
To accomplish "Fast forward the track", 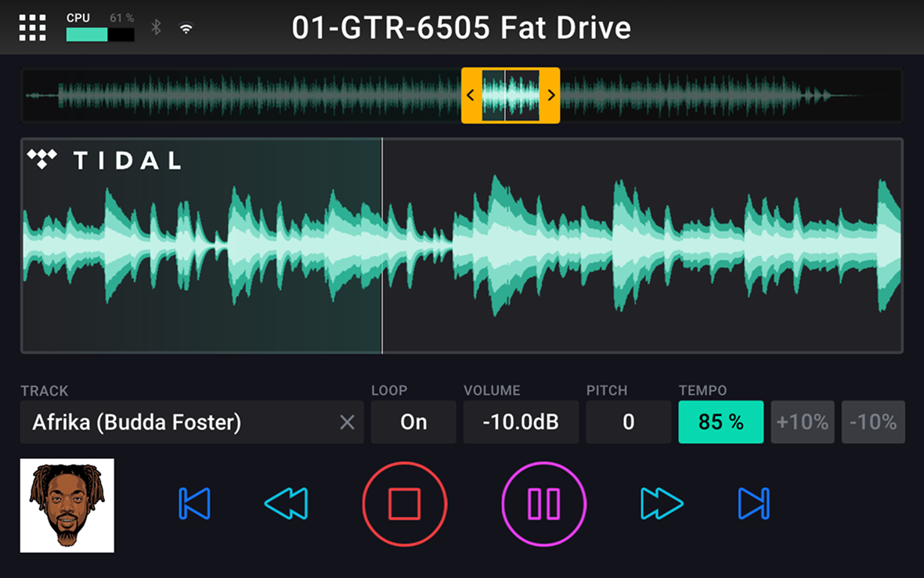I will (662, 504).
